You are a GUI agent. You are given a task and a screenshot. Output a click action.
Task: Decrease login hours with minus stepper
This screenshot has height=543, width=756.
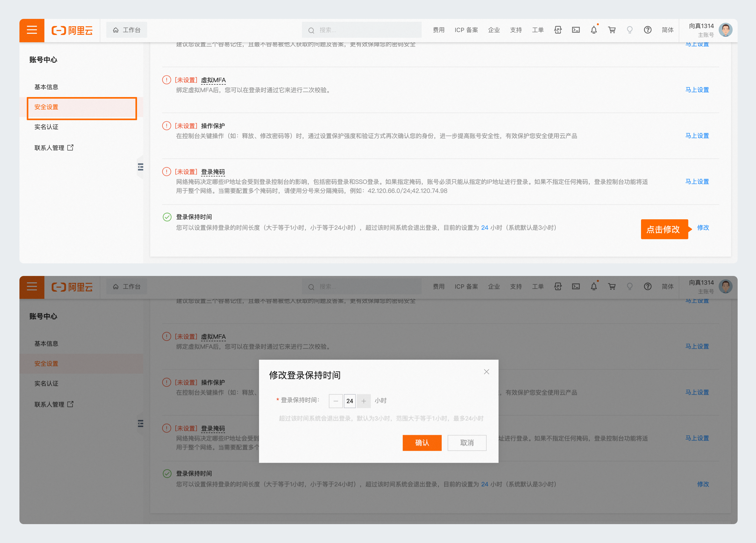click(336, 401)
